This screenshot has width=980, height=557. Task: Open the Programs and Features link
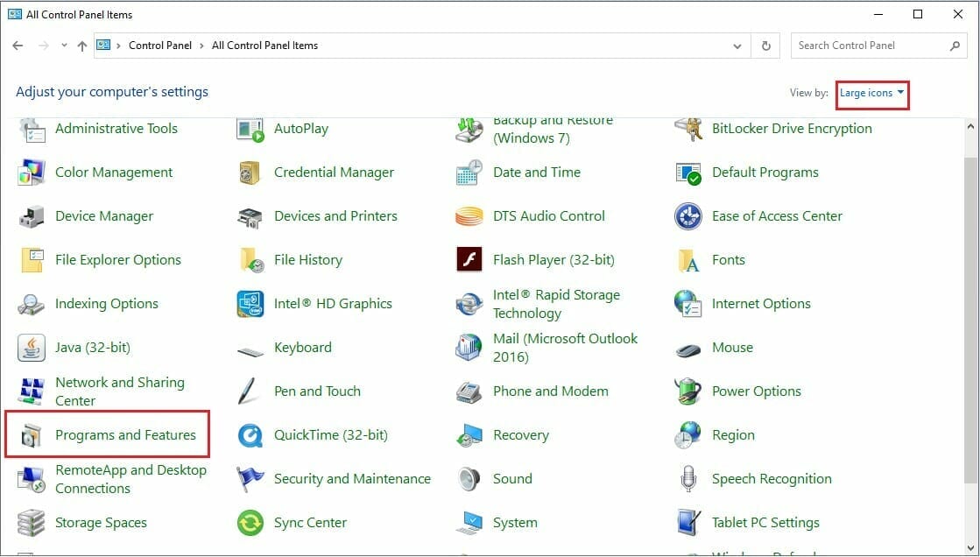coord(125,435)
